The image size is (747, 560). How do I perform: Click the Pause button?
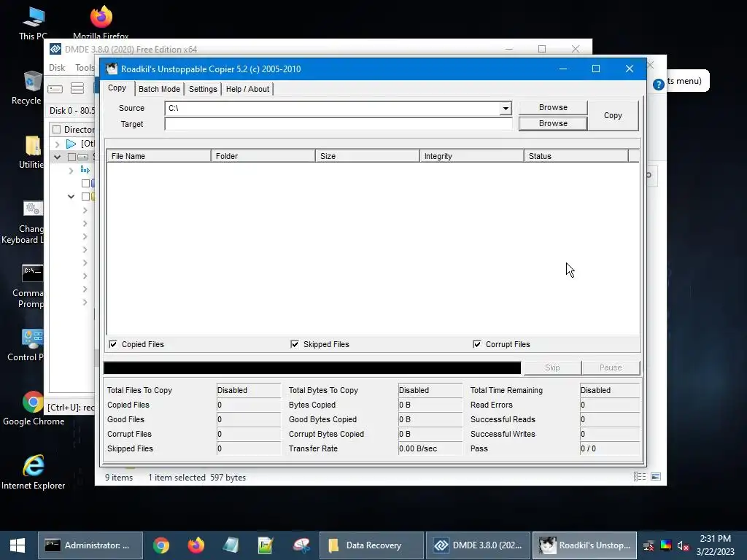611,367
